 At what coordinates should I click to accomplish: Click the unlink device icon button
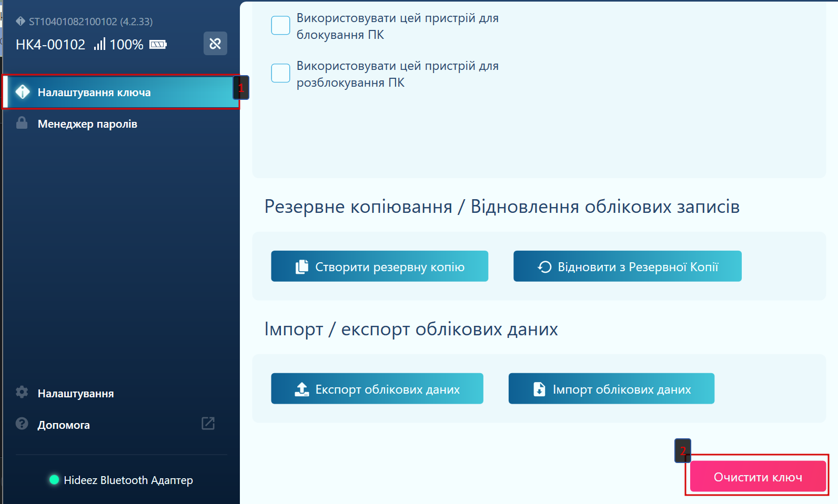(x=215, y=43)
